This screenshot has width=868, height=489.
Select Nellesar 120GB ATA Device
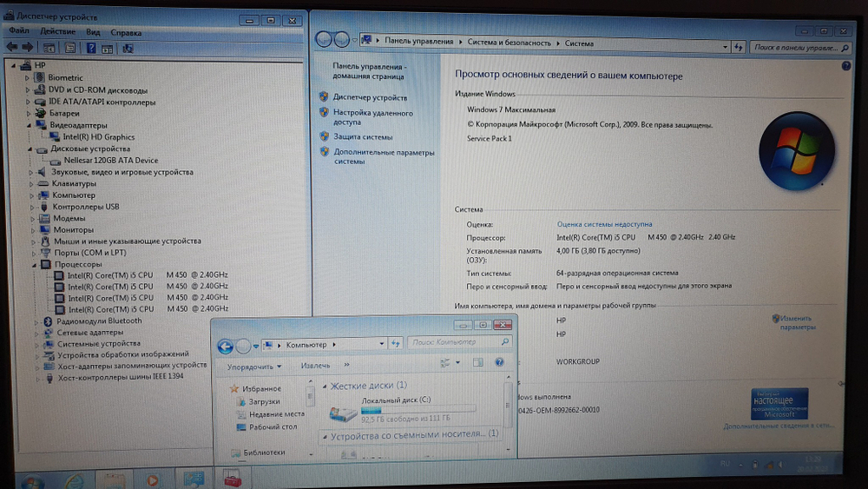click(x=111, y=160)
